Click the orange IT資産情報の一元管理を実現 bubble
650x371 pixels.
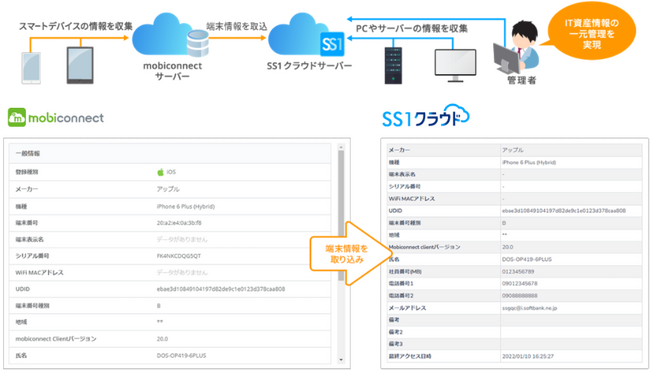click(592, 32)
